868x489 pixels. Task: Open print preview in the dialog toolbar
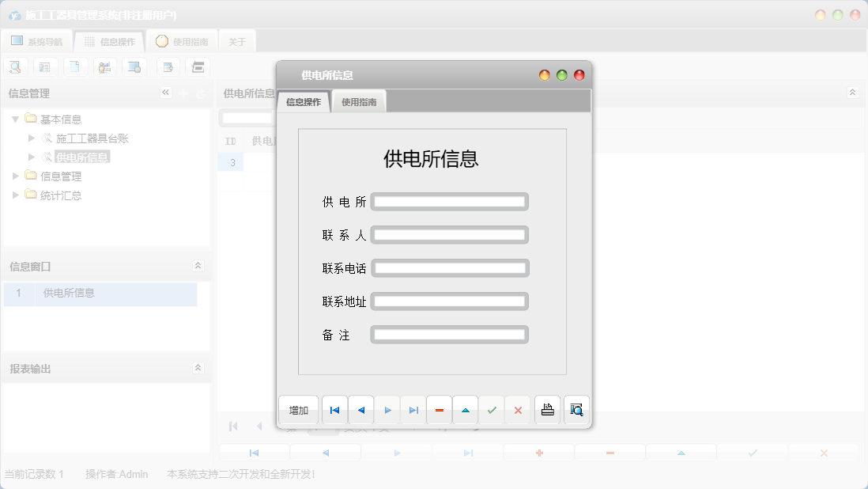coord(576,410)
